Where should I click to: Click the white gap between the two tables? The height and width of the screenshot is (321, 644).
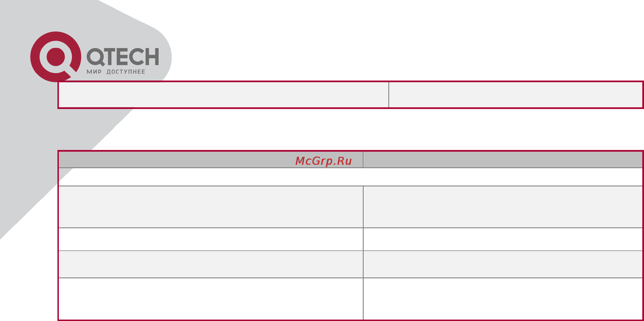coord(350,129)
